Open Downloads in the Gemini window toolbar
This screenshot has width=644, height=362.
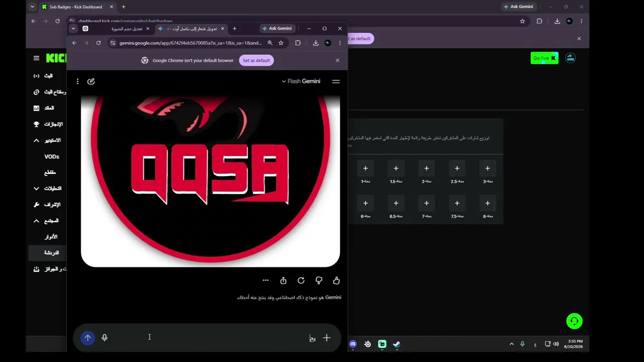315,43
